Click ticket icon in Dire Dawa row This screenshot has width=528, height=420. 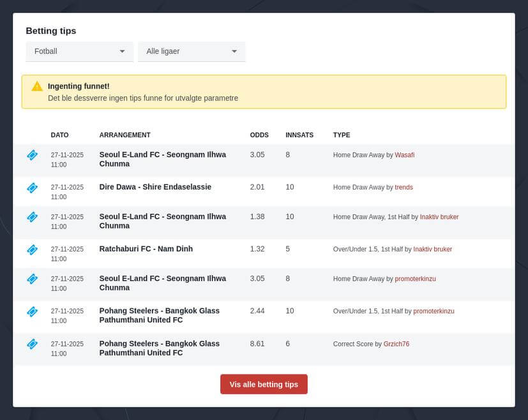(32, 188)
